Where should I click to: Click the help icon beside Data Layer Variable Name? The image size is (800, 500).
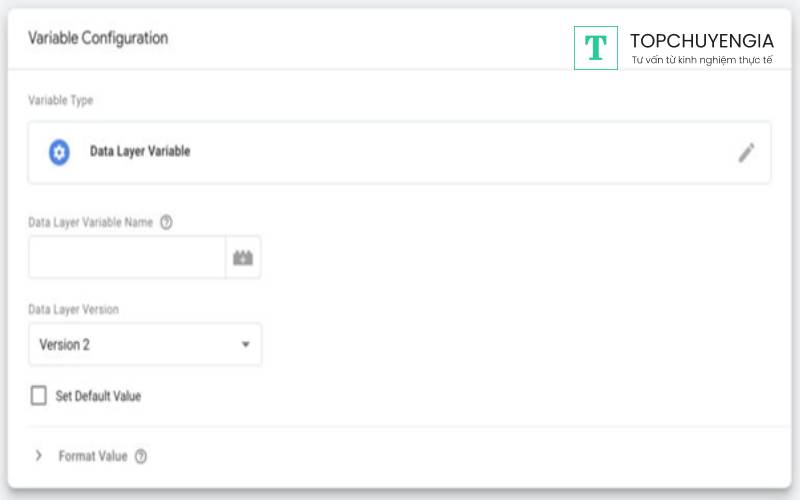pos(166,223)
